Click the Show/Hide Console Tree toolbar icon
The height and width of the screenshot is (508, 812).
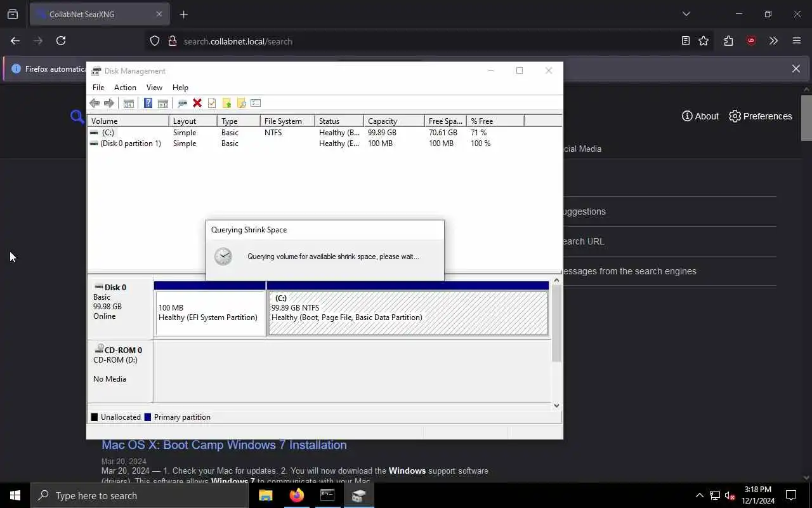pos(128,103)
